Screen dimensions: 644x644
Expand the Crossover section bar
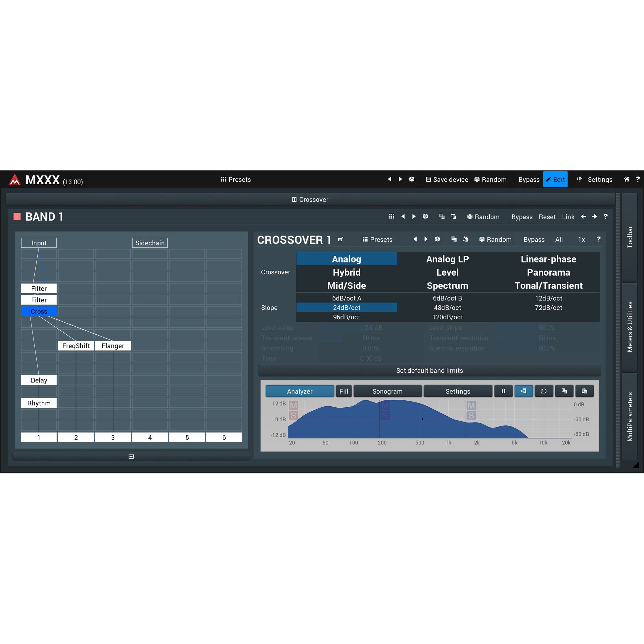[310, 199]
